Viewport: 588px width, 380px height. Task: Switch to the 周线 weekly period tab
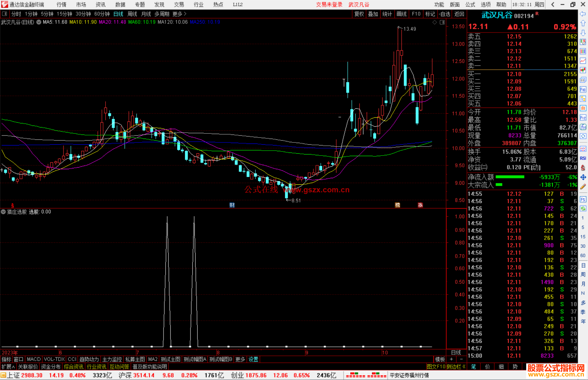pyautogui.click(x=132, y=14)
